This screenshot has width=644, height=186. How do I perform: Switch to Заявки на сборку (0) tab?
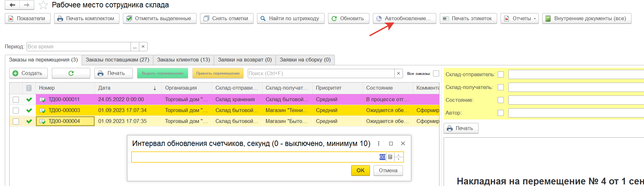(305, 60)
